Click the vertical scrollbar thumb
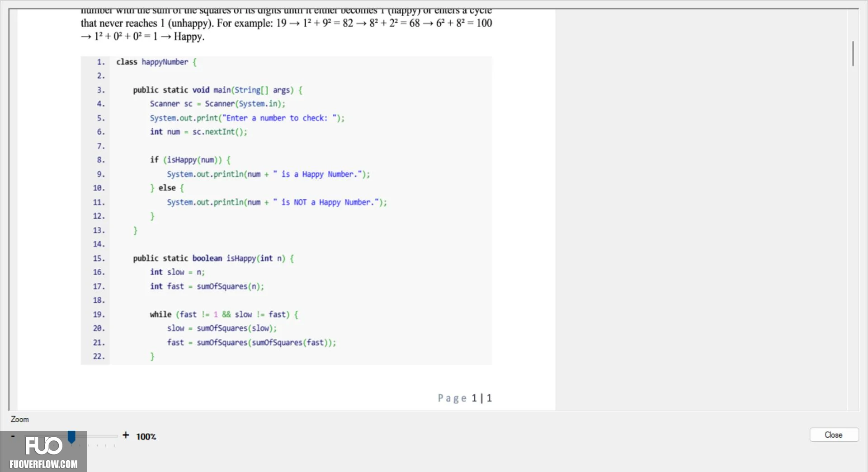This screenshot has width=868, height=472. click(853, 53)
